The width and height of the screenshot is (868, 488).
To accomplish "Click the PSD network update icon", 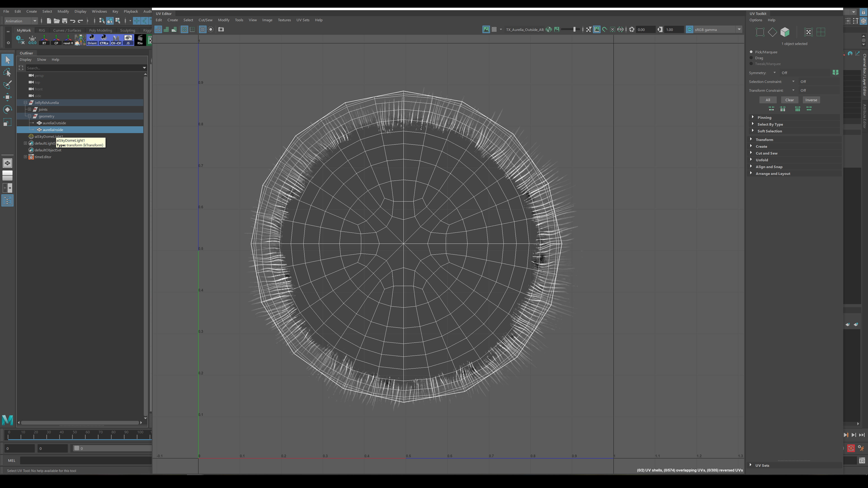I will [x=620, y=30].
